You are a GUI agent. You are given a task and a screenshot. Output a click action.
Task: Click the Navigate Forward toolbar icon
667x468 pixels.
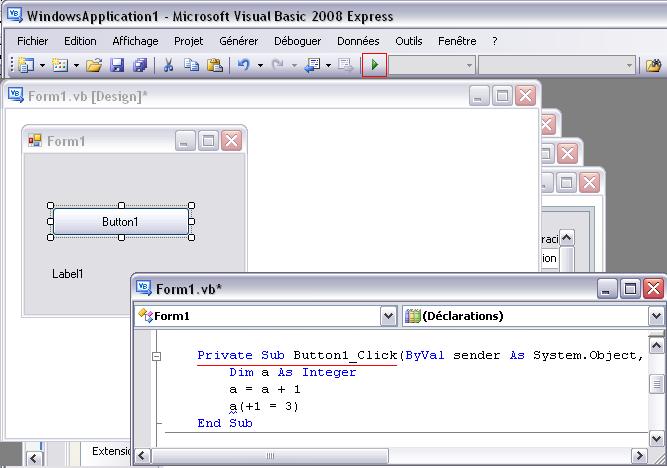[345, 65]
